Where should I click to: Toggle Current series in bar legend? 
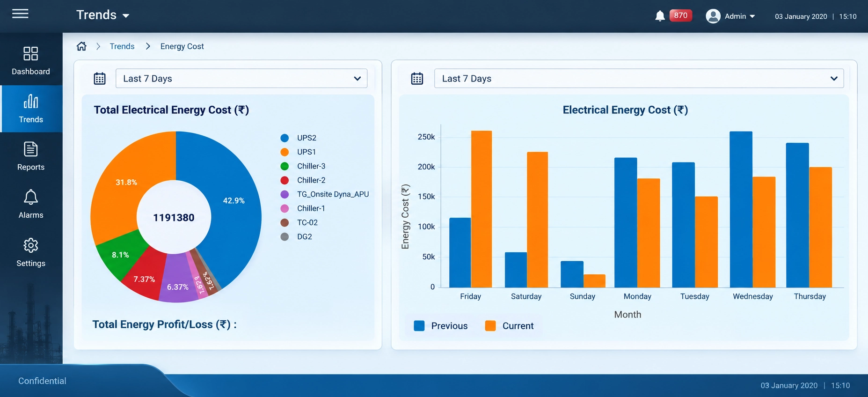(509, 326)
